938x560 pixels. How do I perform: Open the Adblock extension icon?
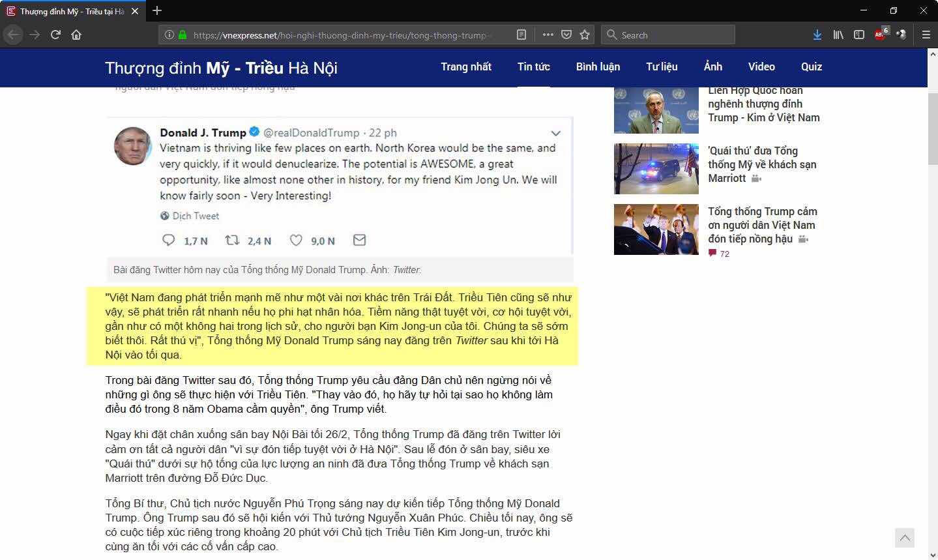[881, 34]
